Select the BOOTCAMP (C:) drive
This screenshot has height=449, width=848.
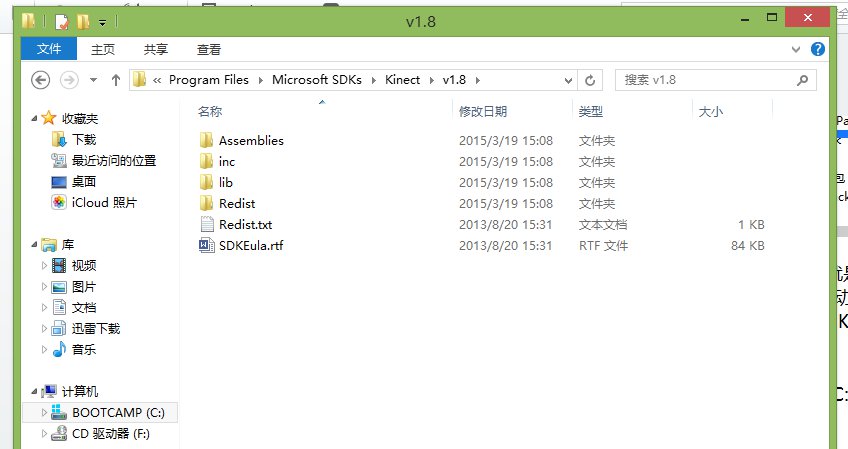tap(118, 413)
